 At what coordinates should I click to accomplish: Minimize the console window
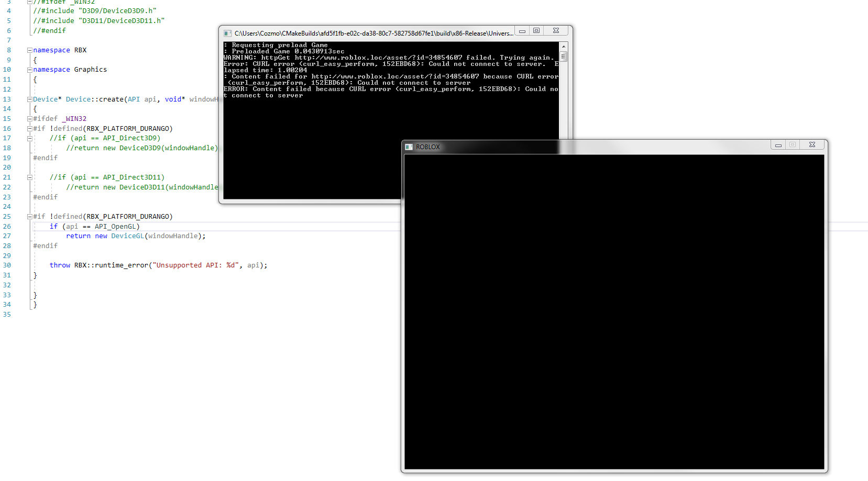[x=522, y=31]
